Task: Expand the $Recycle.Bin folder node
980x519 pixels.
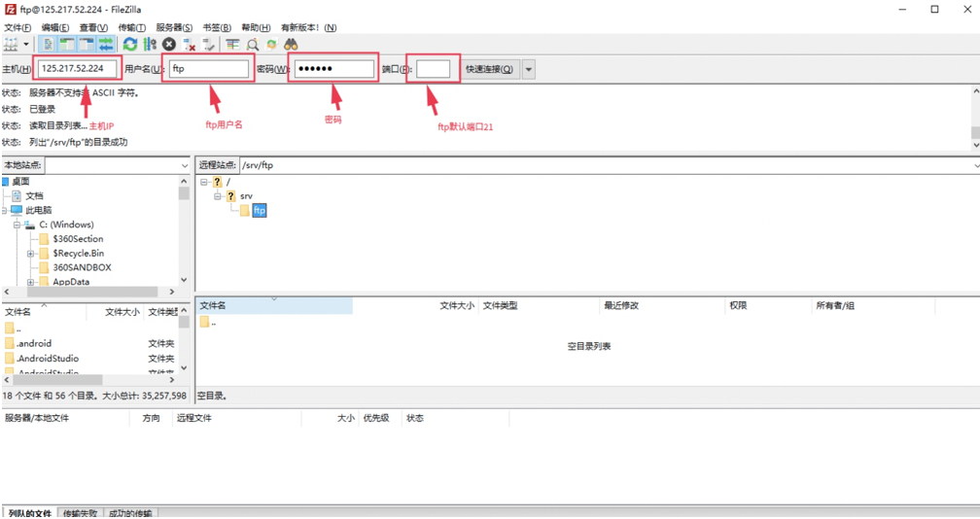Action: pyautogui.click(x=31, y=254)
